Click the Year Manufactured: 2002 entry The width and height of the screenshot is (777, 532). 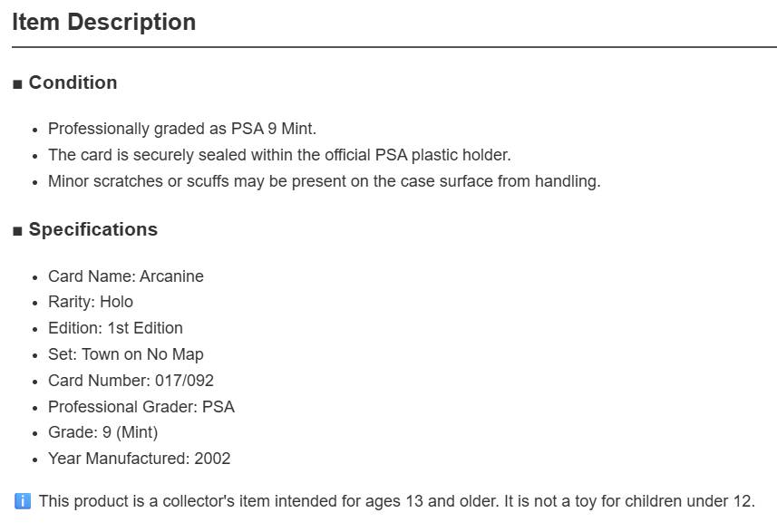click(x=140, y=459)
